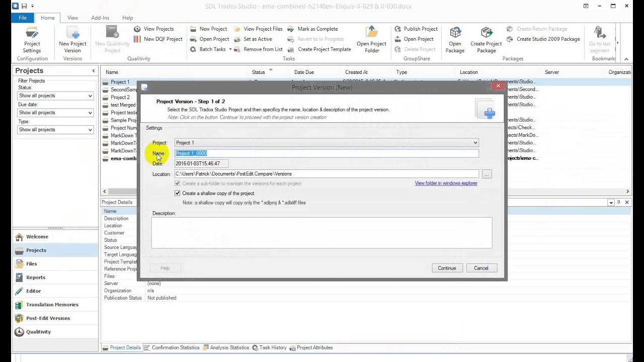Browse for the Location folder
This screenshot has width=644, height=362.
(487, 174)
